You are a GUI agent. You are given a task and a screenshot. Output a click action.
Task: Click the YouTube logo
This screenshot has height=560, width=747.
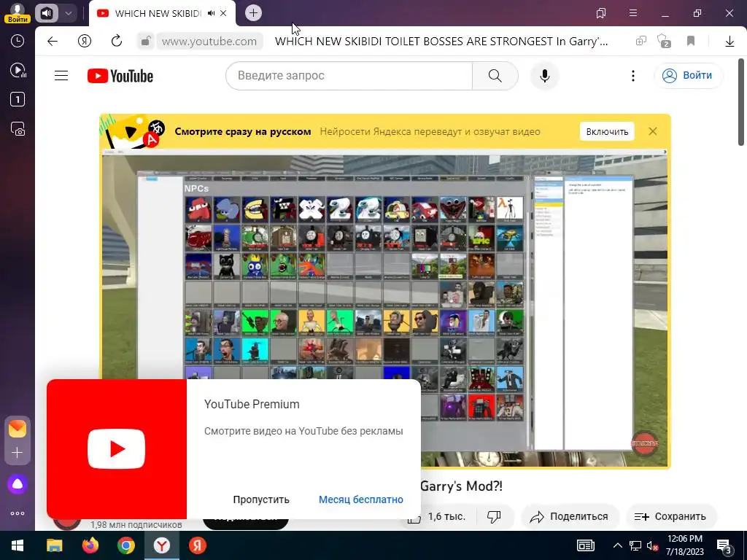(120, 76)
